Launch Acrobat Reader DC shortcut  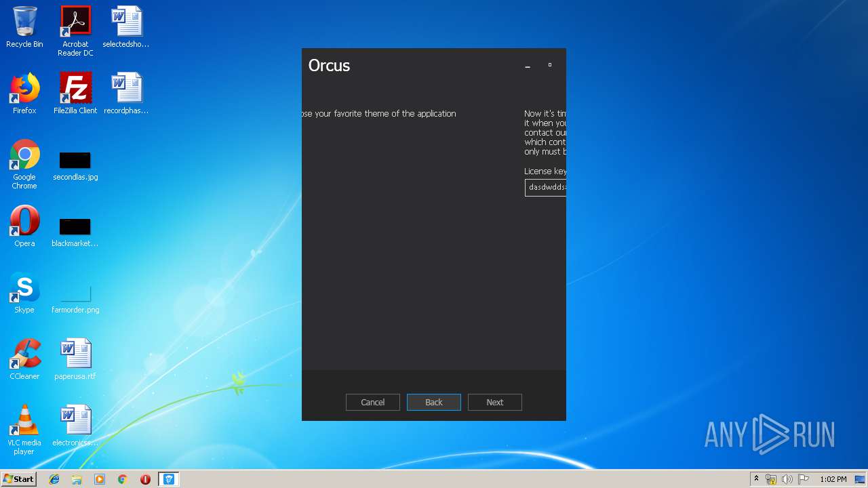point(75,31)
